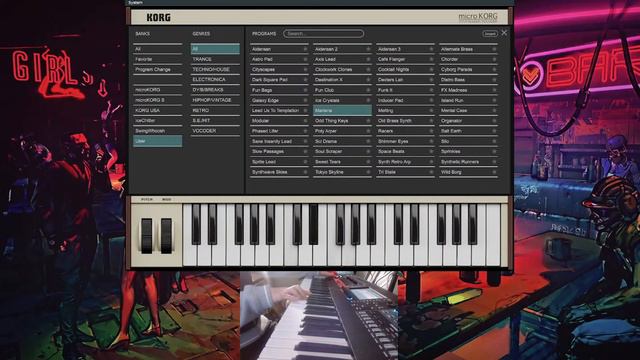The image size is (640, 360).
Task: Mark Wild Borg as favorite
Action: point(494,172)
